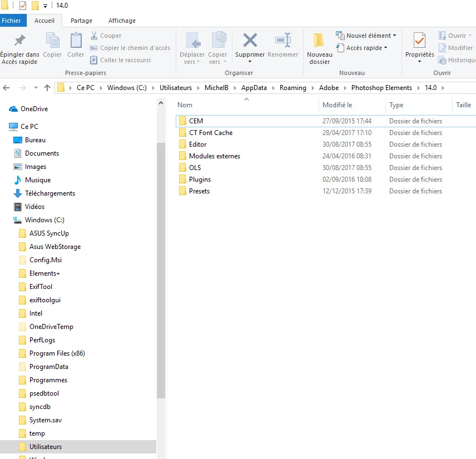Open Vidéos in navigation pane
The width and height of the screenshot is (476, 459).
pos(29,207)
